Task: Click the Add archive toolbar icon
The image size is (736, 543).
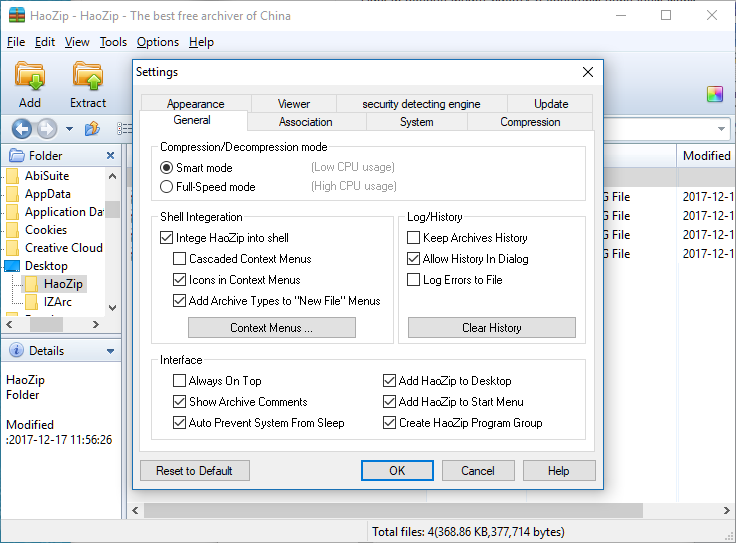Action: 30,85
